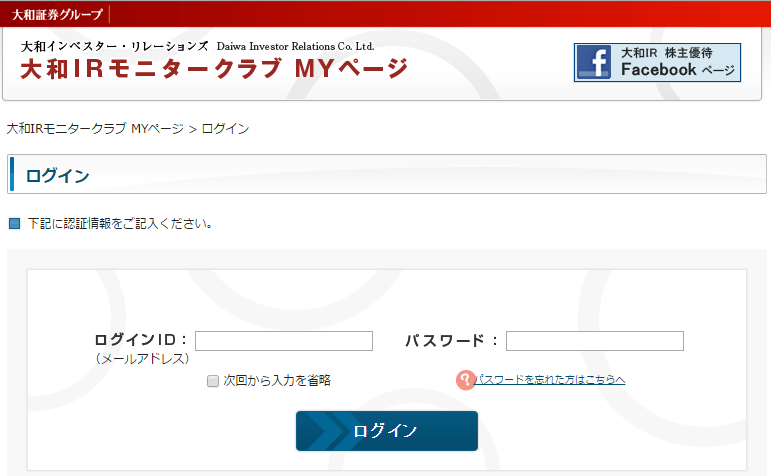This screenshot has width=771, height=476.
Task: Open the 大和IR 株主優待 Facebook ページ banner
Action: [657, 62]
